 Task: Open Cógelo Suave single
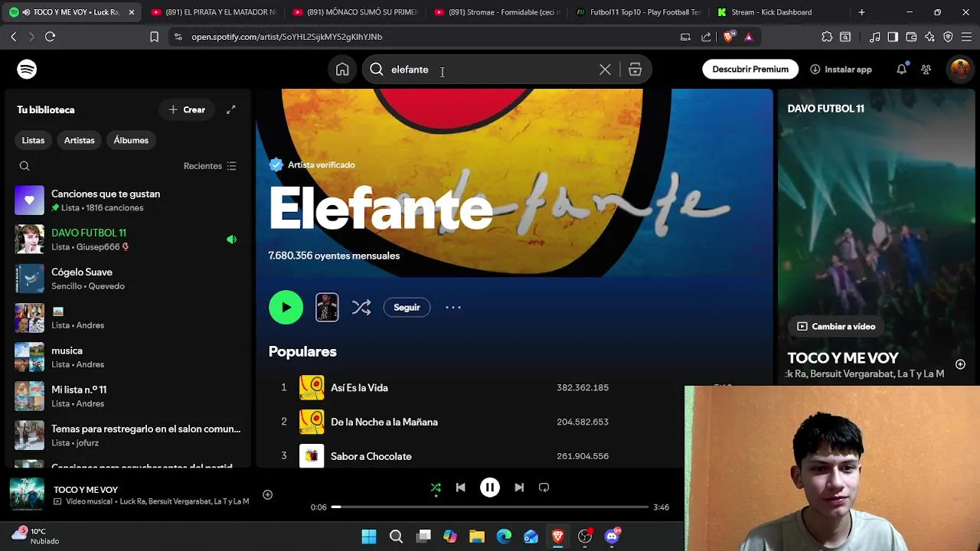click(x=127, y=279)
